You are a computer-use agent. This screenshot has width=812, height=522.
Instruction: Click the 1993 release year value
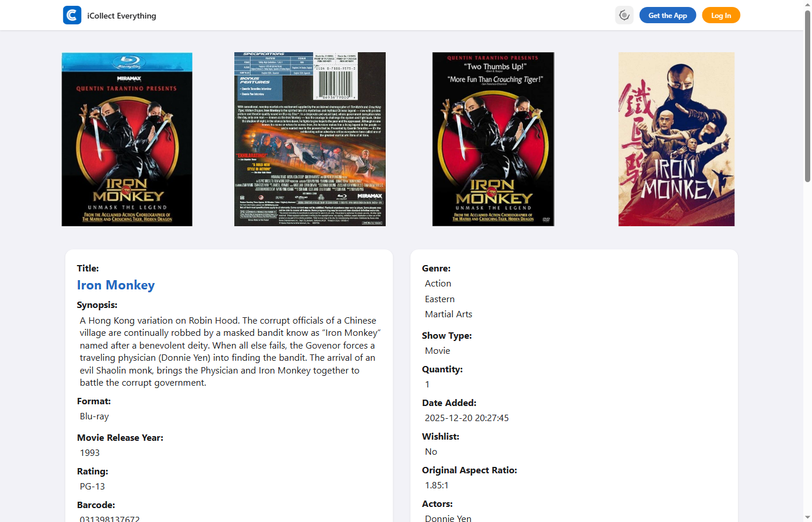coord(90,453)
